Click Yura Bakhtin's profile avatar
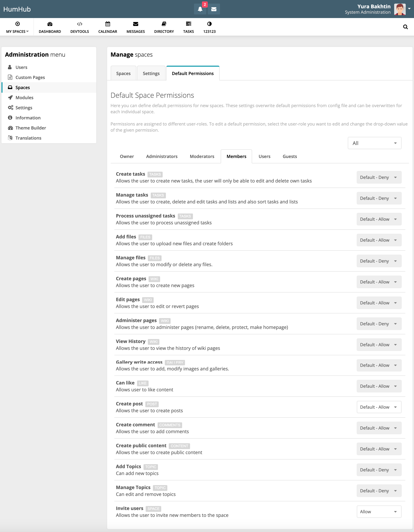 pyautogui.click(x=400, y=9)
